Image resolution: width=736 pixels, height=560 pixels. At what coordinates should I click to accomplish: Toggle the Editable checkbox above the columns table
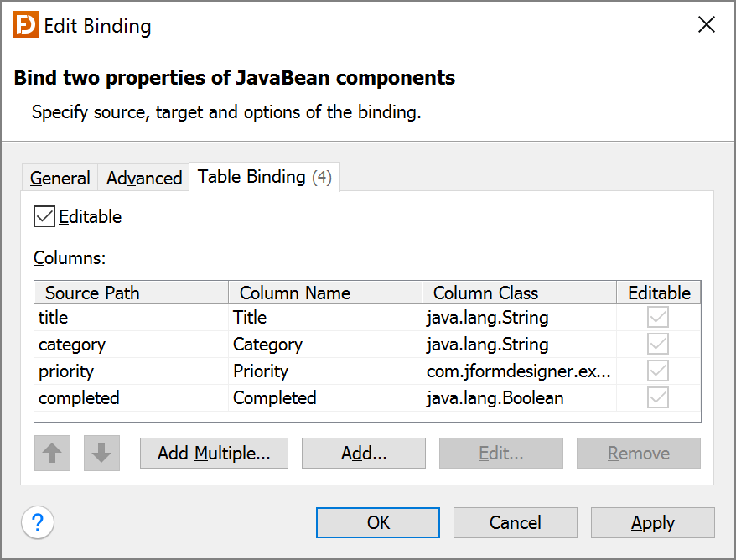click(43, 216)
